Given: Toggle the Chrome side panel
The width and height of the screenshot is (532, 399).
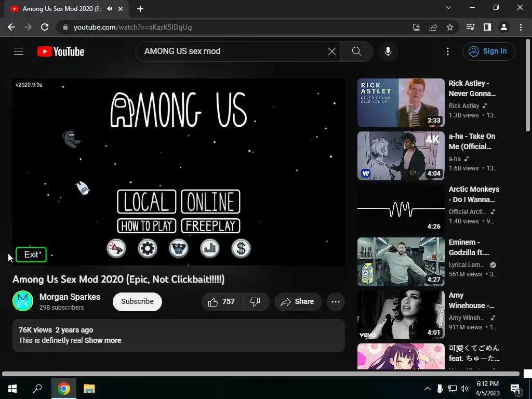Looking at the screenshot, I should coord(487,27).
